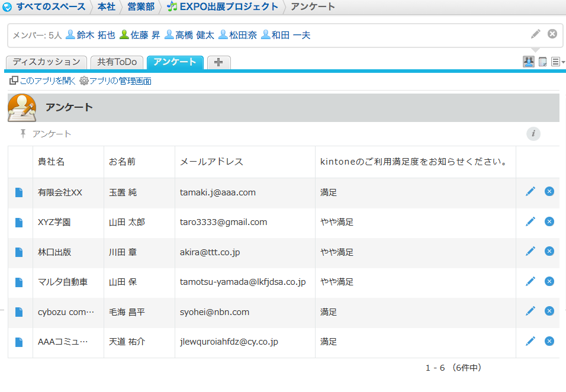566x392 pixels.
Task: Open record details for cybozu com row
Action: (19, 312)
